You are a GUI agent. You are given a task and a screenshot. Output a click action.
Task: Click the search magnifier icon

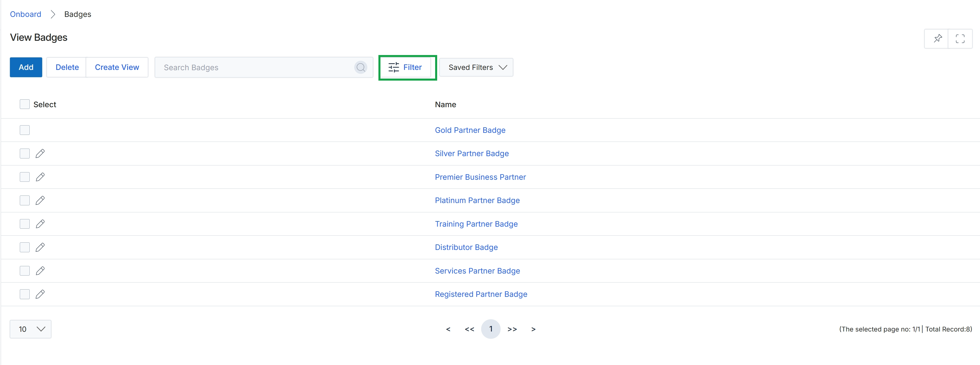361,67
